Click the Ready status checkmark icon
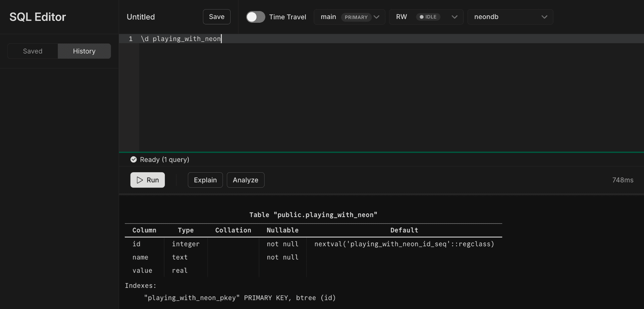The height and width of the screenshot is (309, 644). click(x=133, y=159)
